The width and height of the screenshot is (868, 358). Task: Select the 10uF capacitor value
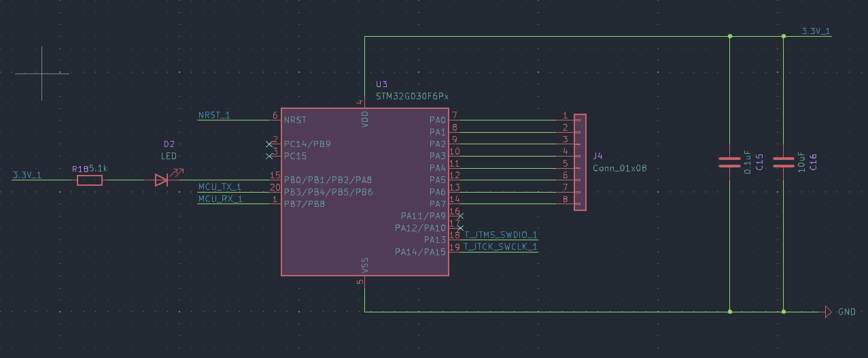click(801, 161)
